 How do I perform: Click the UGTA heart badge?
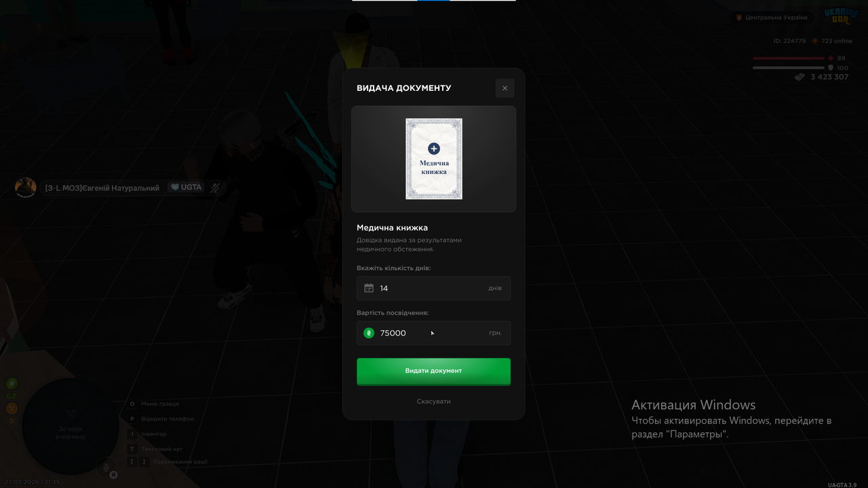coord(186,187)
